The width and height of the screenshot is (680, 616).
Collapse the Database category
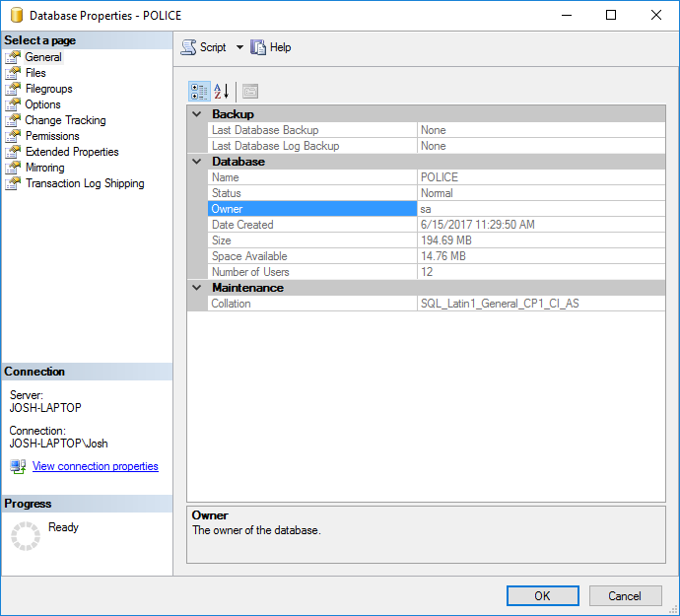coord(197,162)
